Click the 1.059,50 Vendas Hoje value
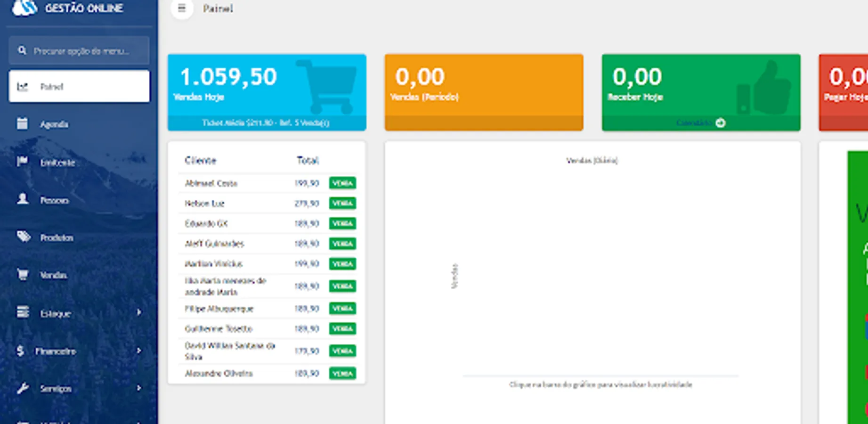This screenshot has height=424, width=868. pos(228,77)
